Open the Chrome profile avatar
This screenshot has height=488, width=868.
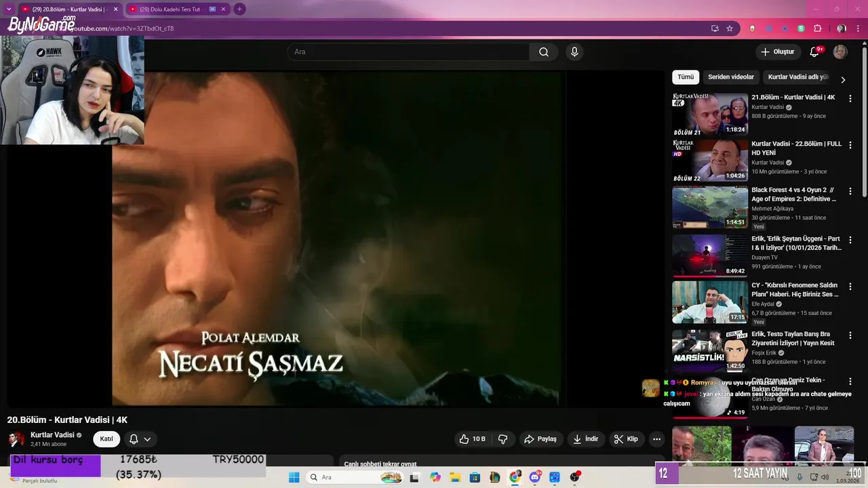pos(842,28)
